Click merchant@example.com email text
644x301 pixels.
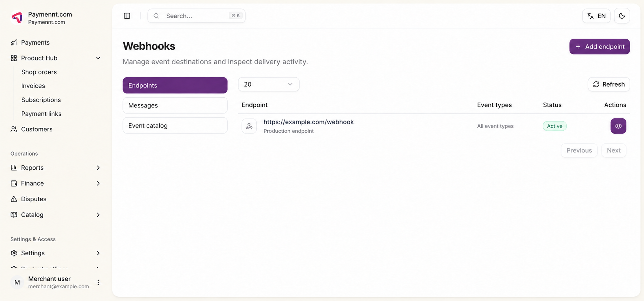[59, 287]
